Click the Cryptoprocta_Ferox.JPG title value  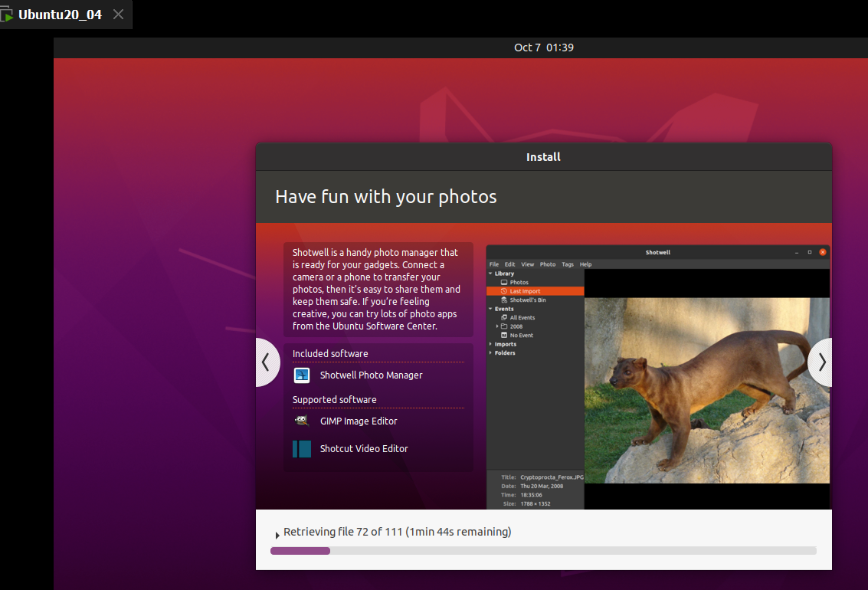click(x=552, y=477)
